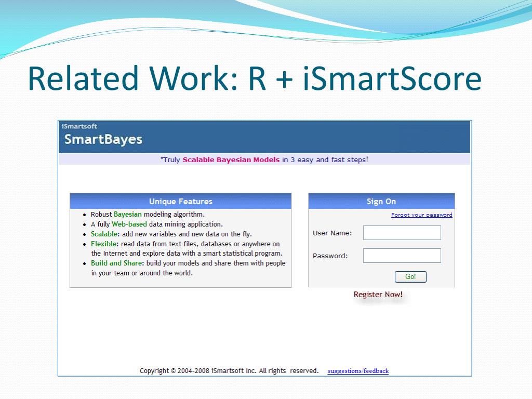Open the suggestions/feedback link
This screenshot has height=399, width=532.
point(358,371)
